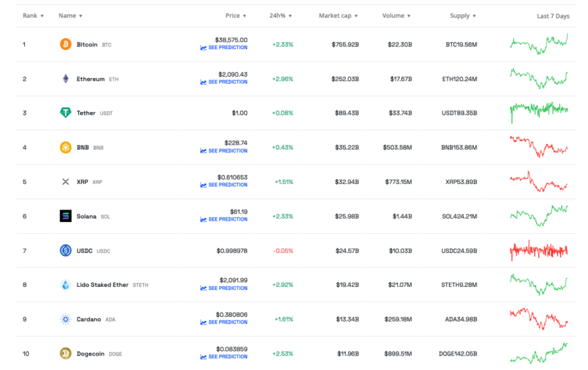Click the ADA34.98B supply value
The image size is (588, 370).
pyautogui.click(x=461, y=320)
